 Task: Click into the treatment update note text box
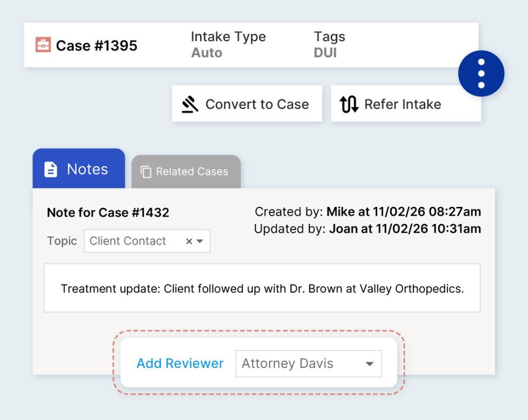[x=262, y=288]
